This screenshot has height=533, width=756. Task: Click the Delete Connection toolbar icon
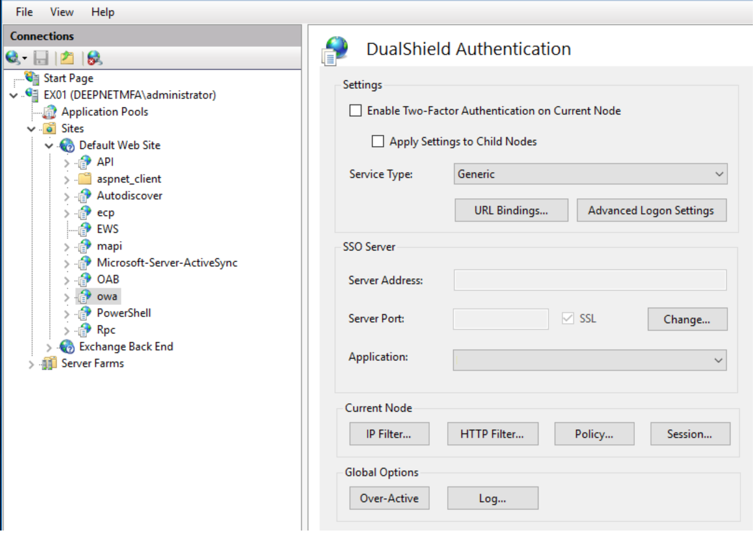pyautogui.click(x=94, y=58)
